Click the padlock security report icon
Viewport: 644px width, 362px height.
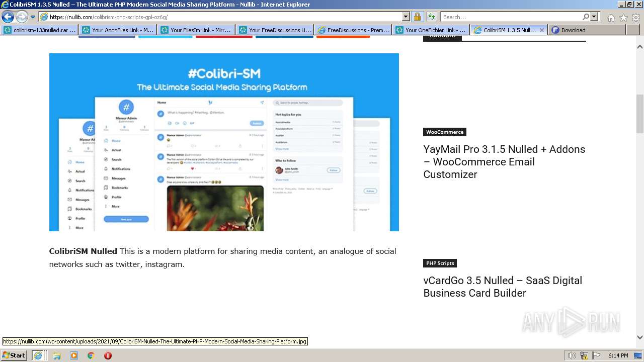(x=417, y=17)
